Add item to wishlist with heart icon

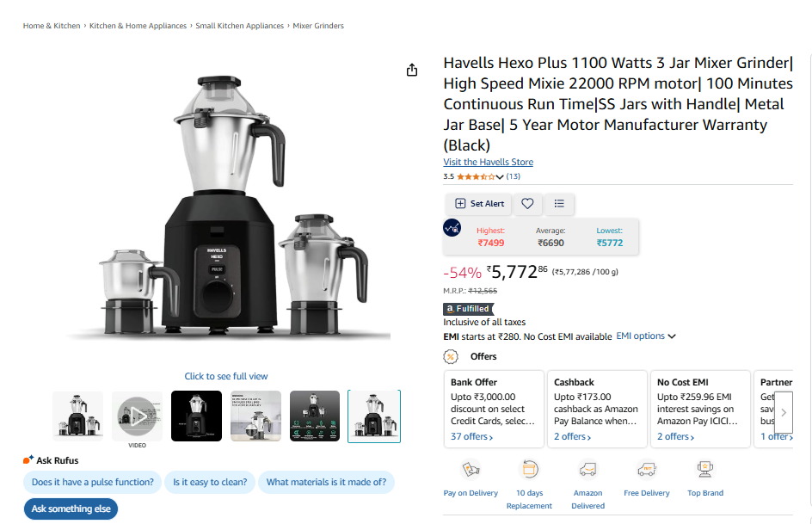click(527, 203)
